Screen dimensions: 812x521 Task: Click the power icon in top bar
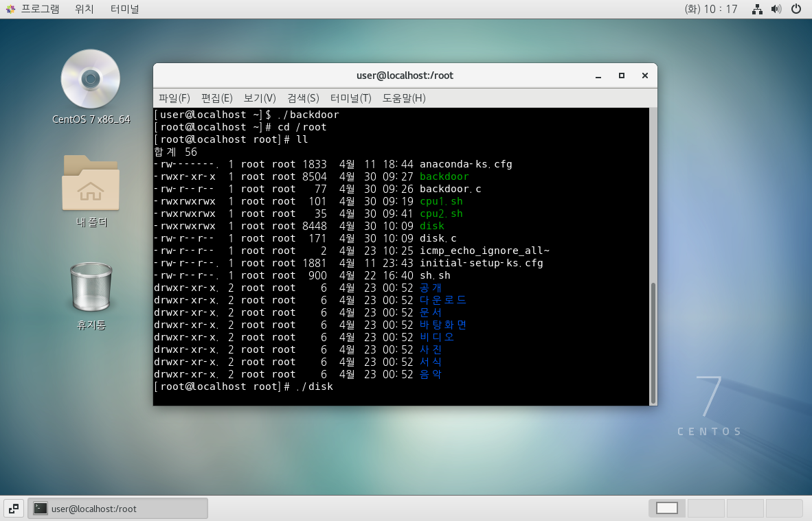796,9
